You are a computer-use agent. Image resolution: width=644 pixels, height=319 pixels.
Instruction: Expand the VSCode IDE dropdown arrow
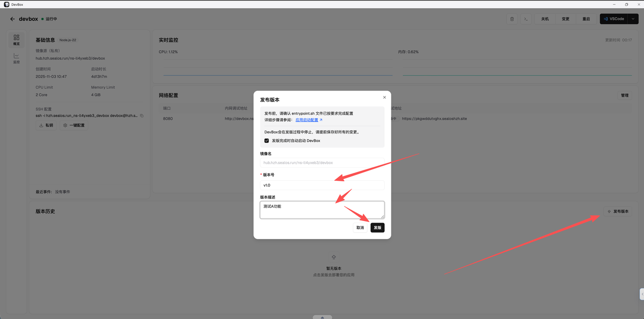point(633,19)
